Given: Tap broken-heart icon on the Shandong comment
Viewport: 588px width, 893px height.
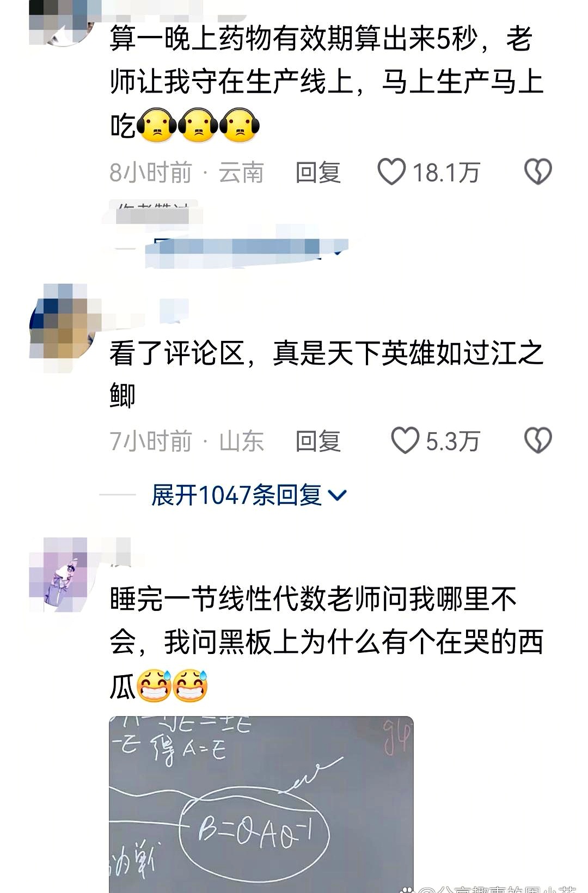Looking at the screenshot, I should tap(538, 440).
